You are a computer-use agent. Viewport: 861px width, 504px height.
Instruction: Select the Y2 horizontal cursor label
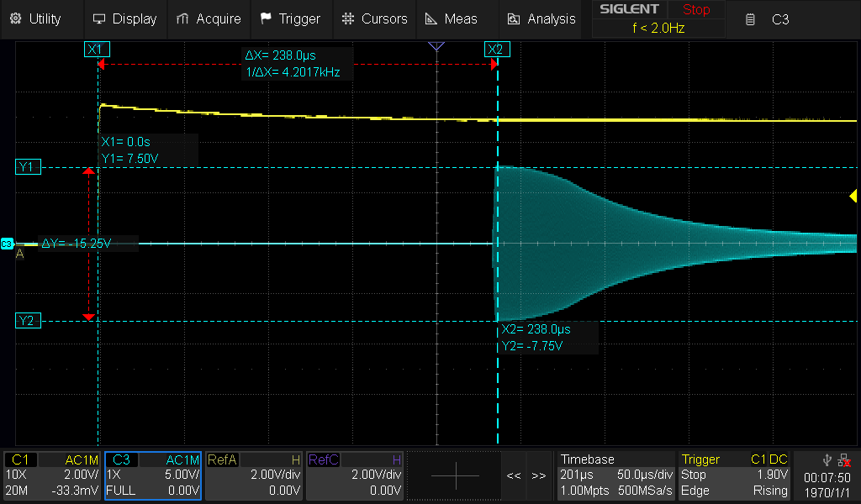[x=28, y=320]
